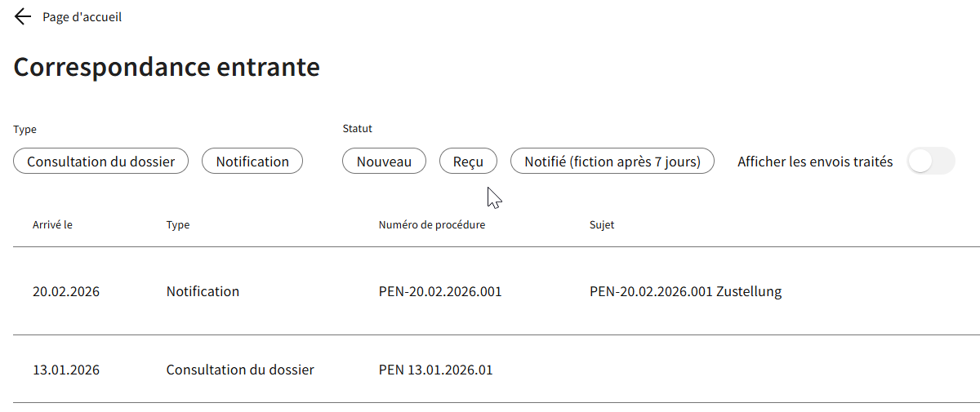Viewport: 980px width, 412px height.
Task: Click procedure number PEN-20.02.2026.001
Action: click(x=440, y=291)
